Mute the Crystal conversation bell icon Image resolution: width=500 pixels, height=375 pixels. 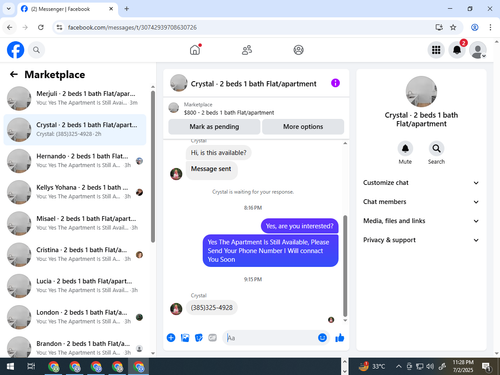(x=405, y=148)
